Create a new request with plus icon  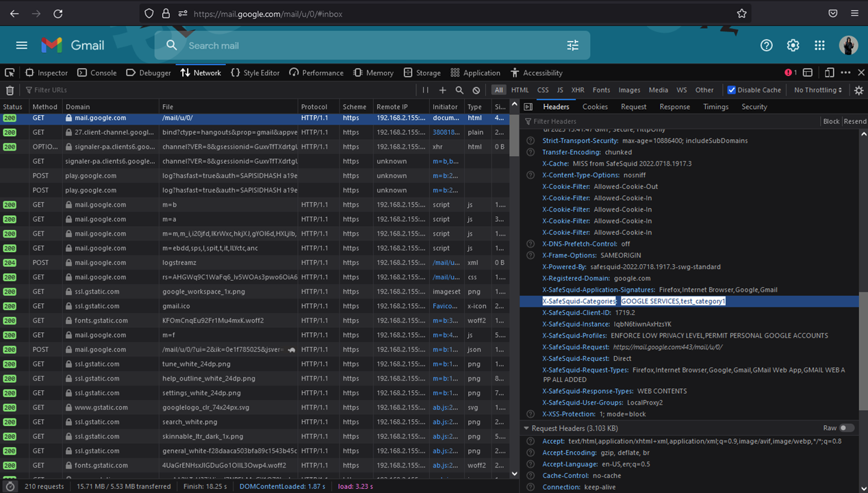tap(443, 90)
